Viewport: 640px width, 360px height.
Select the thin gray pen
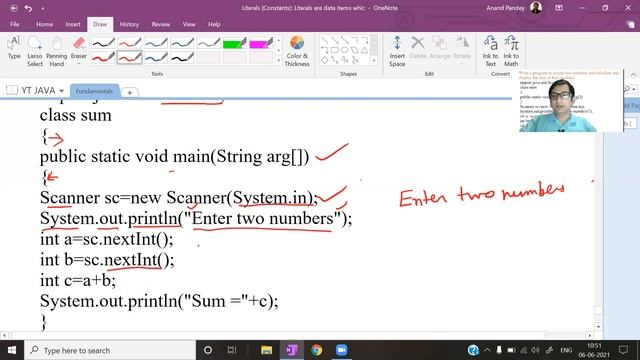pos(208,42)
